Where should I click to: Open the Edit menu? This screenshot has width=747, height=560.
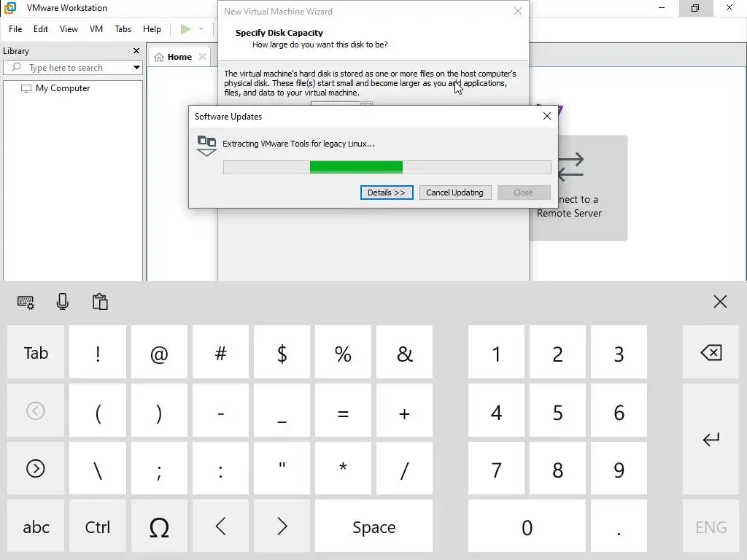(x=41, y=29)
